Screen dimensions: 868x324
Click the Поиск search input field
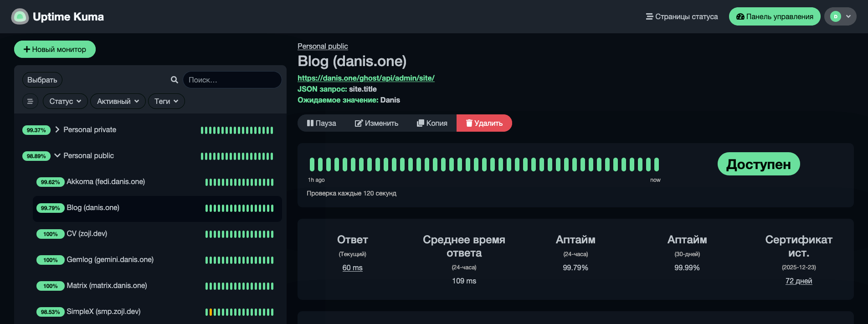[x=232, y=80]
